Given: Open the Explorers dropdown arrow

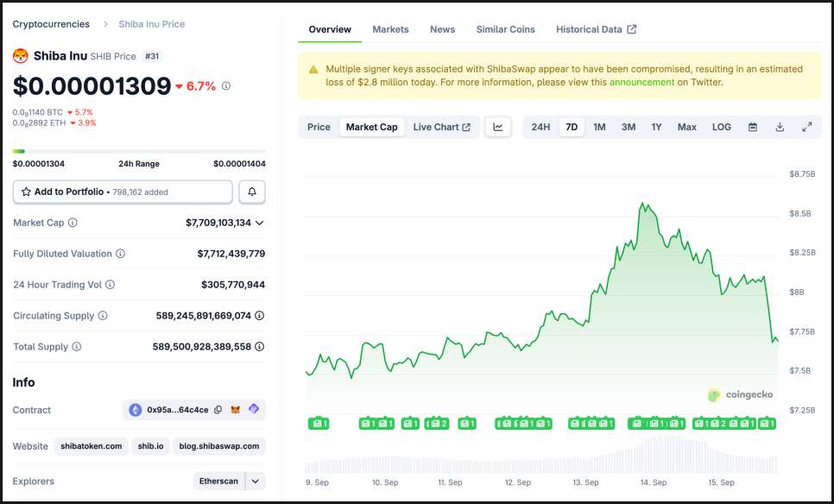Looking at the screenshot, I should pos(256,482).
